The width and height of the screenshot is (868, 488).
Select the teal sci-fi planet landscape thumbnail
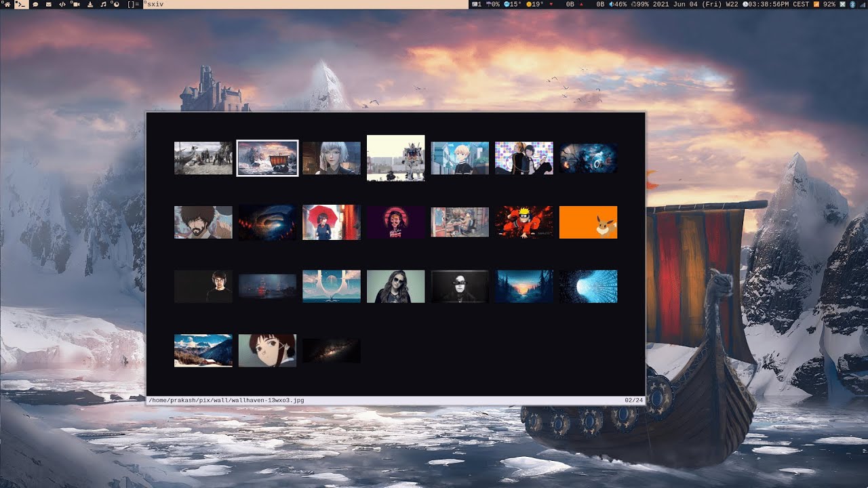click(332, 286)
